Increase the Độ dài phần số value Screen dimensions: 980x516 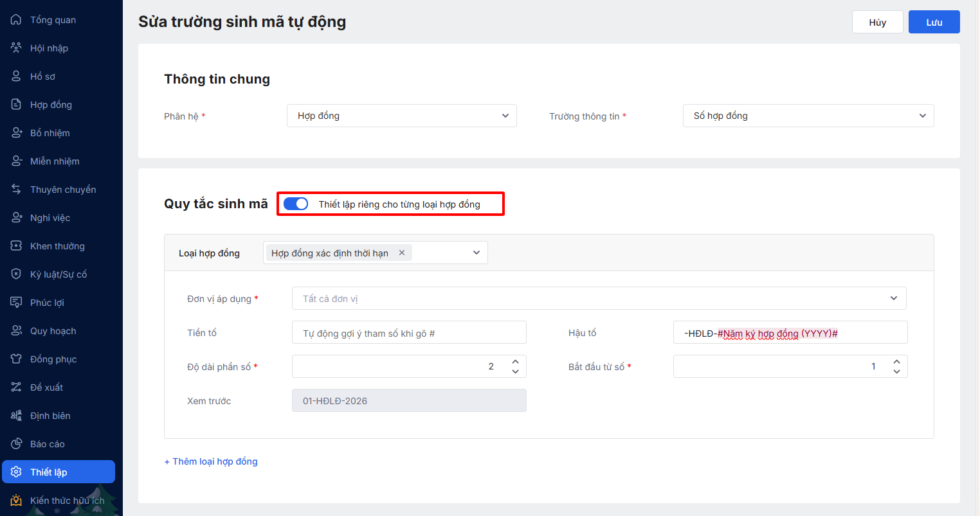point(515,362)
